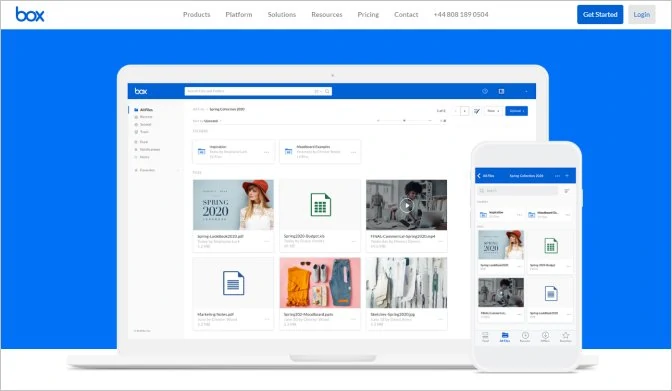Screen dimensions: 672x391
Task: Open the Moodboard Examples folder on the laptop
Action: click(x=320, y=151)
